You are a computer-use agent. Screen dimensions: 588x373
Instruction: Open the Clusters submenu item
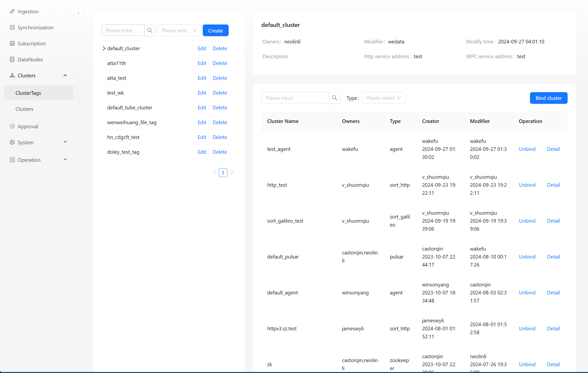pos(25,109)
